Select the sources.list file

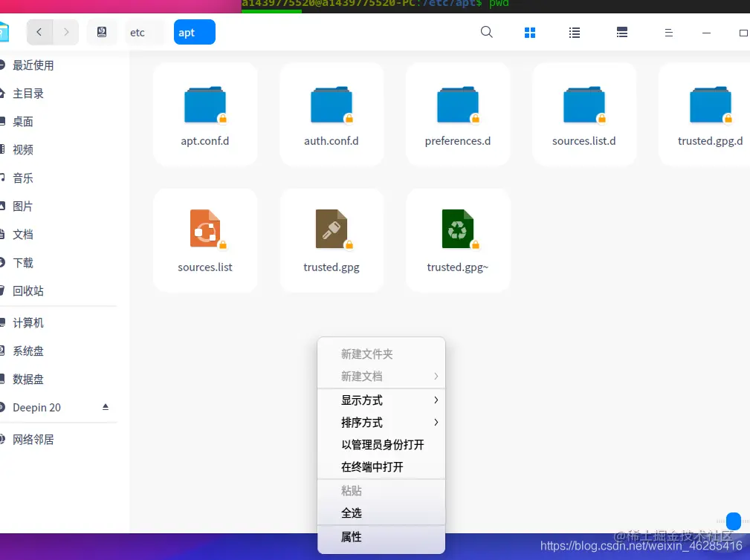point(205,240)
